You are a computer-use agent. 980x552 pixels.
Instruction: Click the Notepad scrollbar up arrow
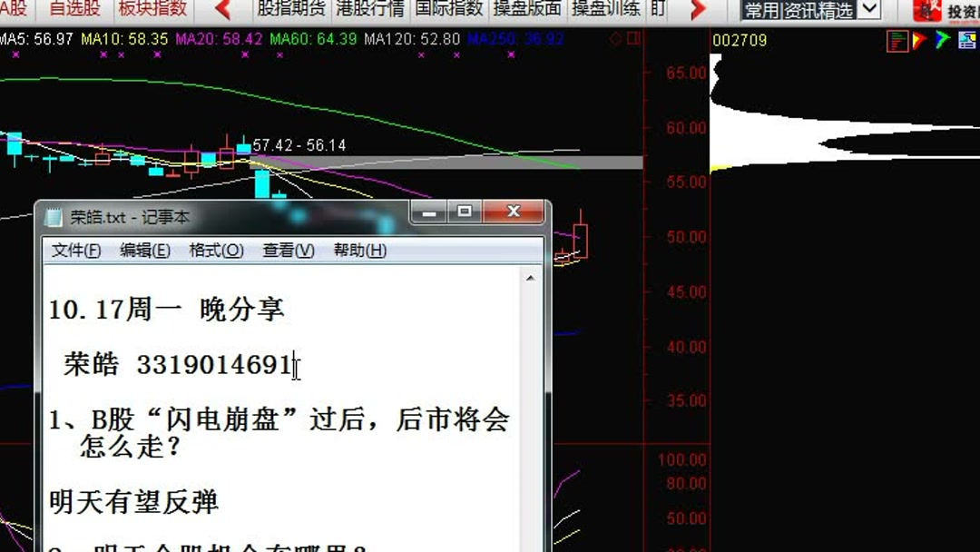point(532,275)
